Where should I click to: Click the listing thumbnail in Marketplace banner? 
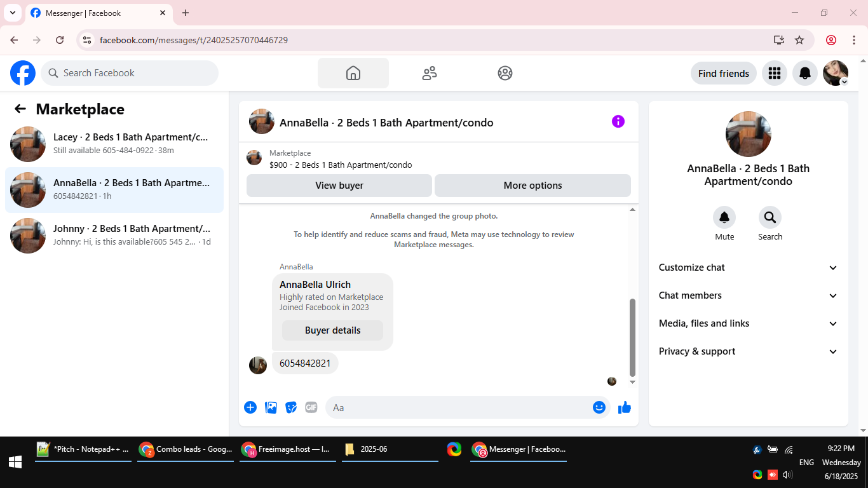tap(254, 158)
